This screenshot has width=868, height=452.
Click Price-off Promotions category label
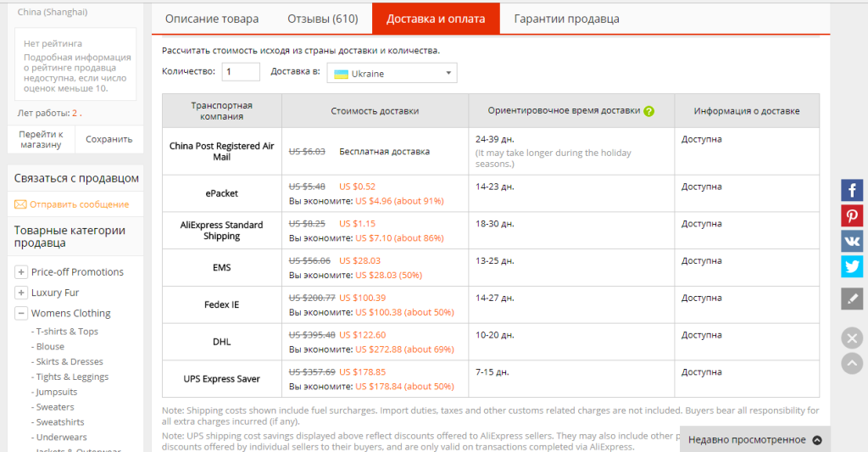click(x=77, y=272)
